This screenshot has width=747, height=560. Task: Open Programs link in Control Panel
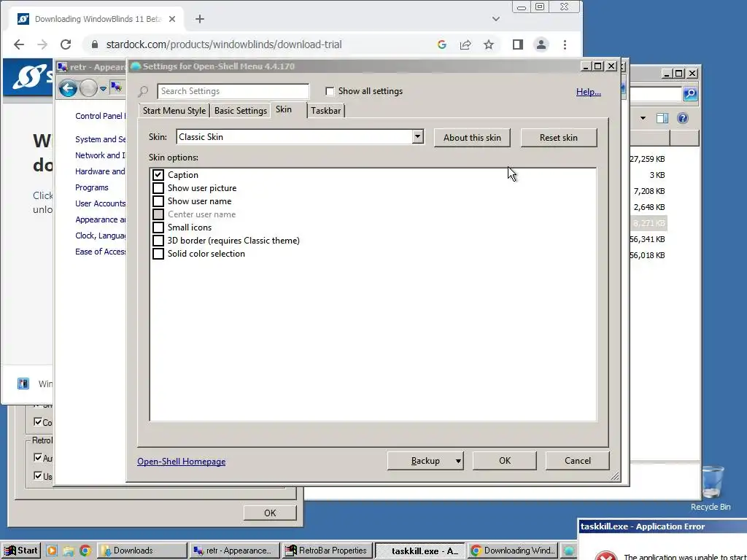(91, 187)
